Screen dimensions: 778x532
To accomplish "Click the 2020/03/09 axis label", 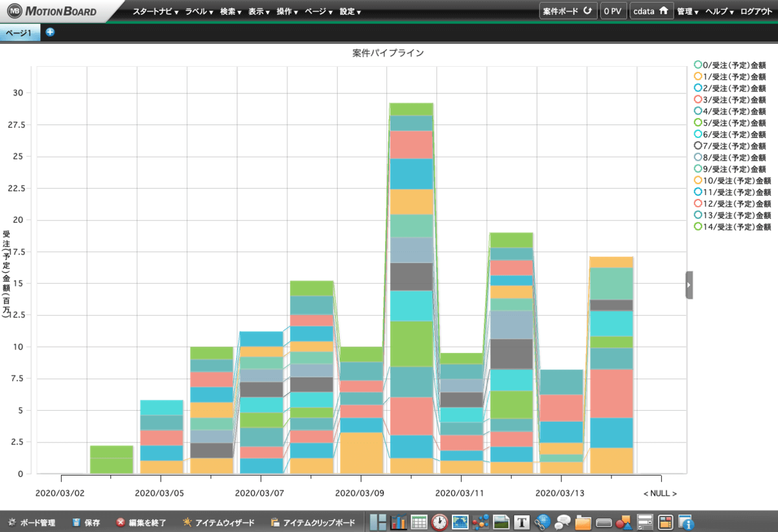I will (x=359, y=493).
